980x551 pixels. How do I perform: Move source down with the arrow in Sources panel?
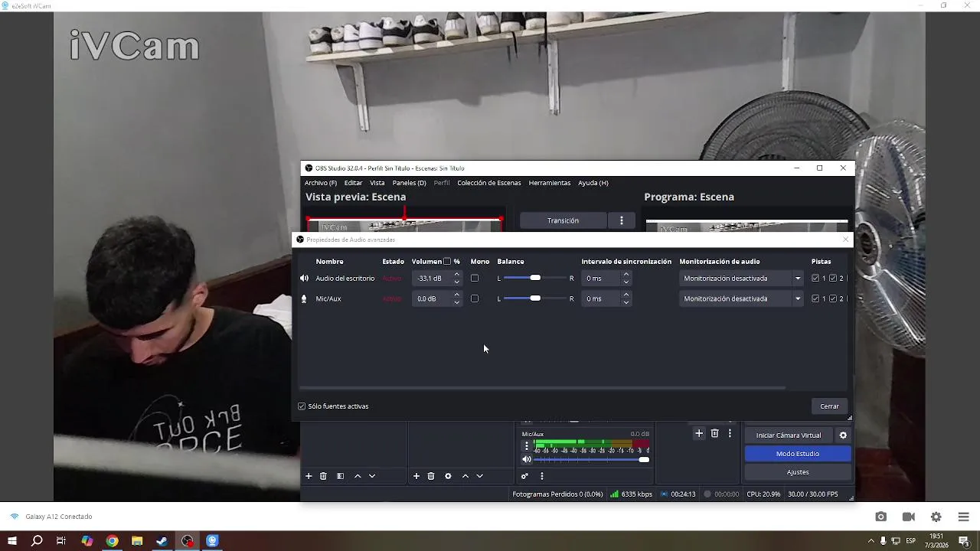coord(480,476)
